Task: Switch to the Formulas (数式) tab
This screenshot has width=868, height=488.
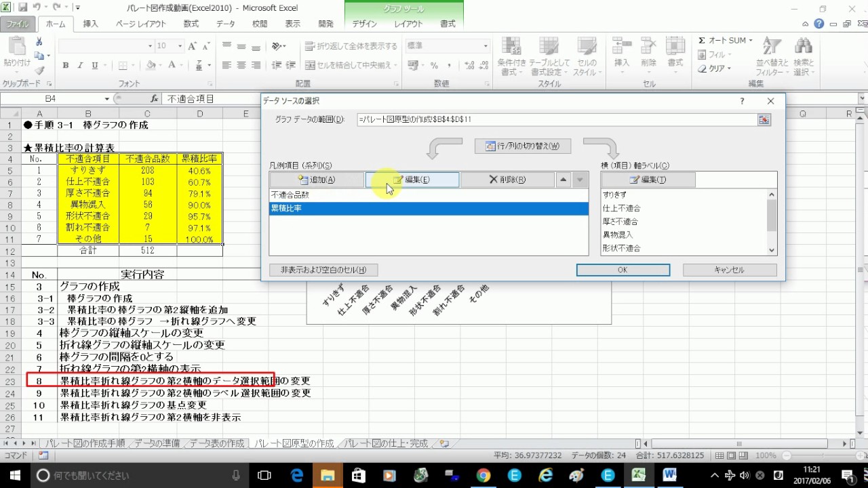Action: (x=191, y=24)
